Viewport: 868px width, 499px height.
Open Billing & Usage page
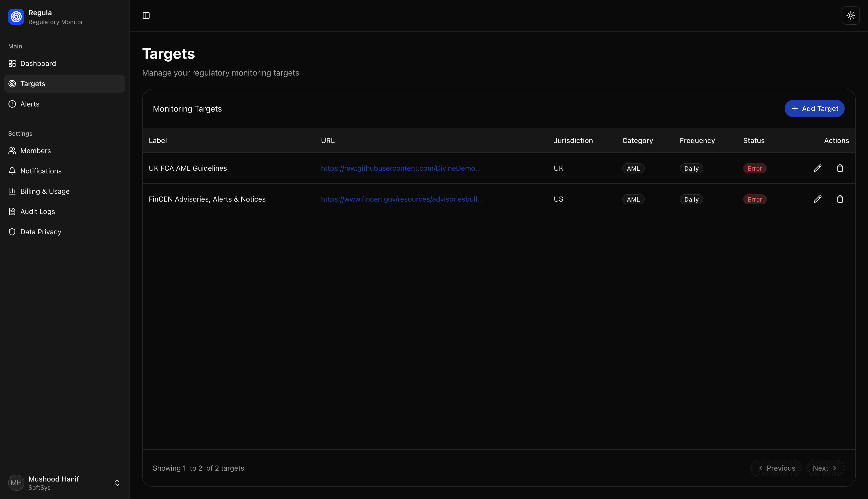click(45, 191)
